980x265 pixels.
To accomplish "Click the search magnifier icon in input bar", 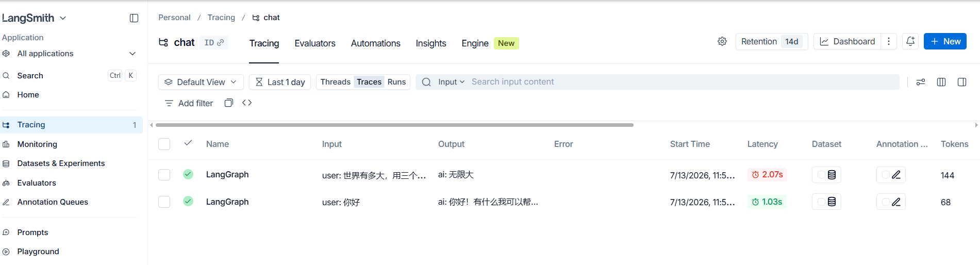I will tap(426, 82).
